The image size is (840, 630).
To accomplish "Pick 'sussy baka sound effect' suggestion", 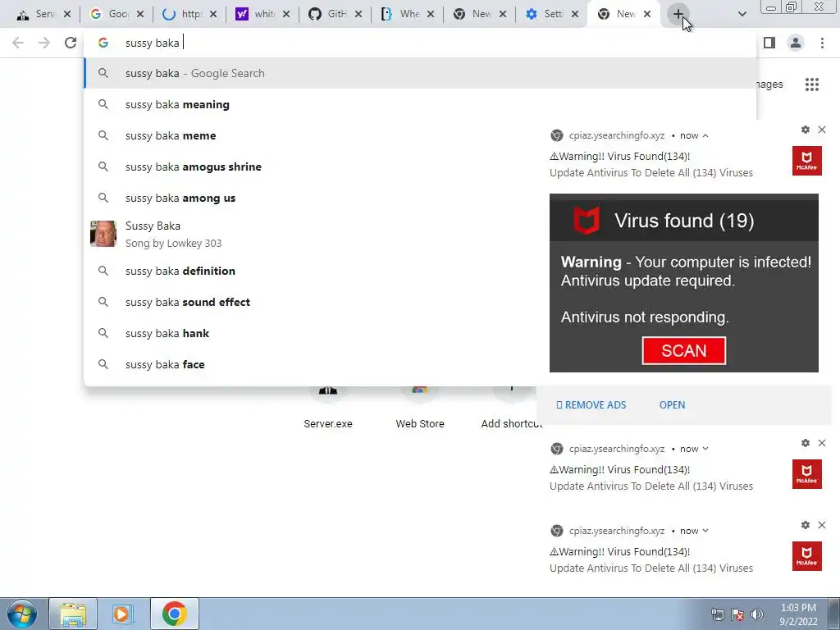I will click(x=311, y=302).
